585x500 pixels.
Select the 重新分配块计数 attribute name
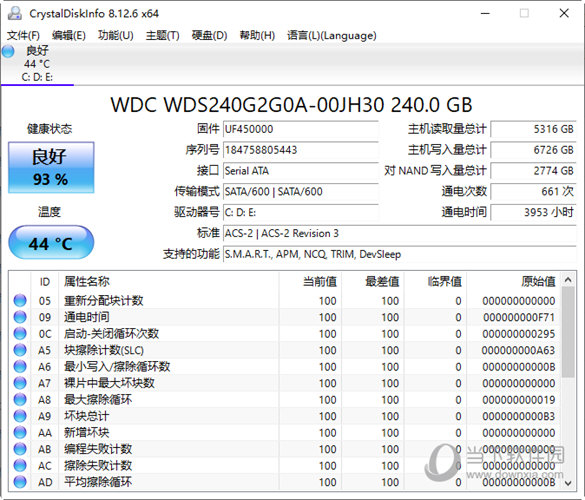[x=104, y=300]
